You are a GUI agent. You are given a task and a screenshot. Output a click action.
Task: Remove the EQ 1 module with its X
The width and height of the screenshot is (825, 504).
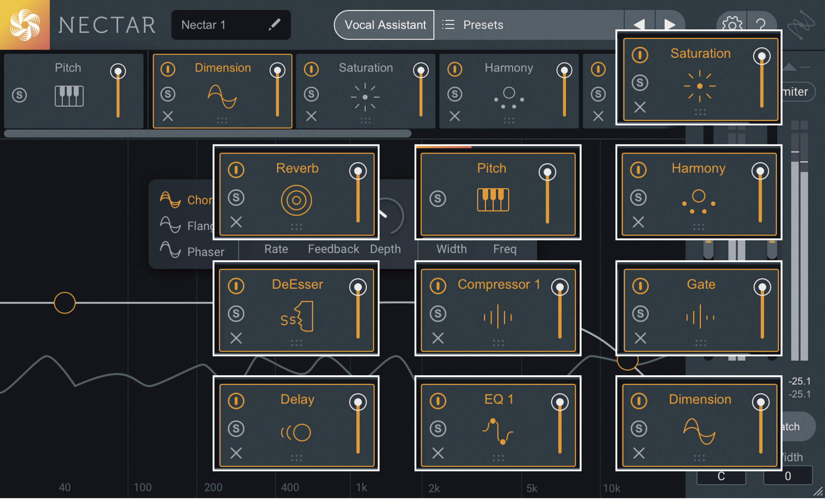438,453
